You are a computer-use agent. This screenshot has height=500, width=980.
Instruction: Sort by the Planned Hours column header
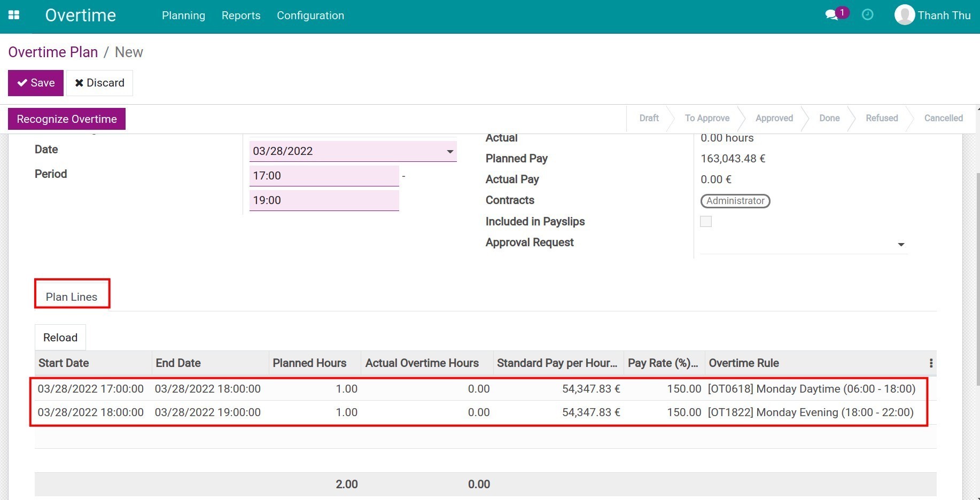click(309, 363)
